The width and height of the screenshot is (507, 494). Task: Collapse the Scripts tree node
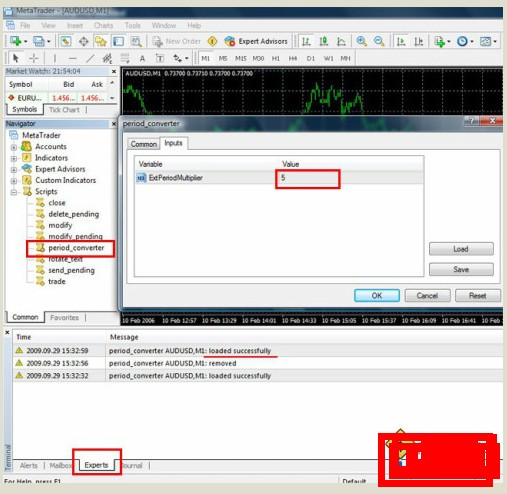(14, 192)
